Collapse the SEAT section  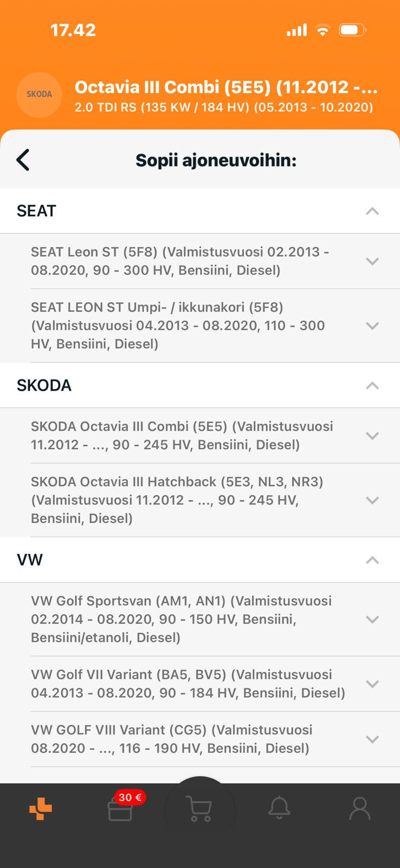click(x=372, y=211)
